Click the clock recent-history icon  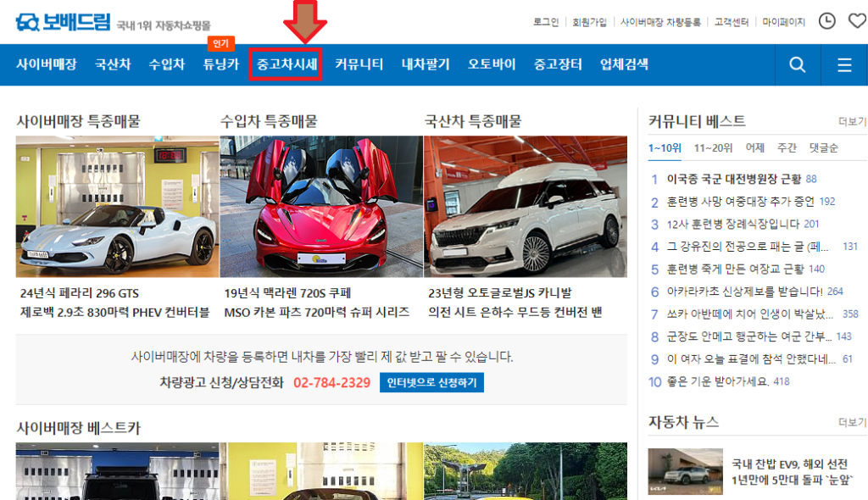click(x=826, y=21)
